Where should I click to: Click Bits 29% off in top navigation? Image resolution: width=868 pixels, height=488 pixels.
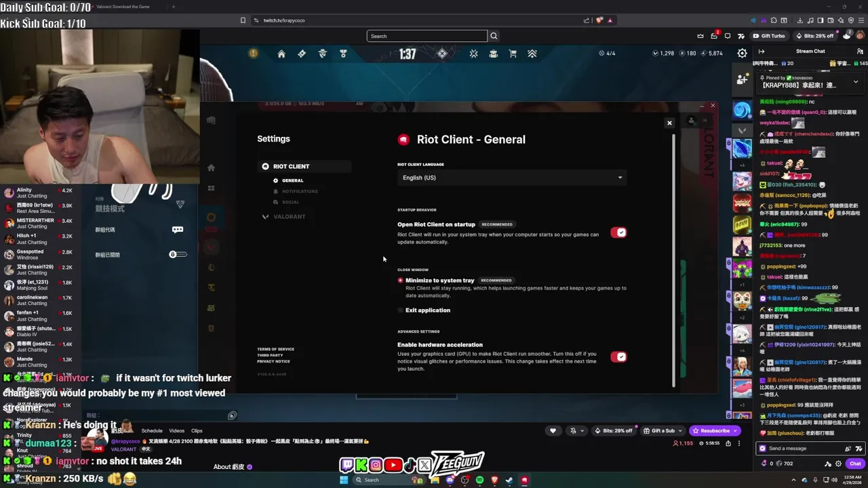(x=814, y=36)
